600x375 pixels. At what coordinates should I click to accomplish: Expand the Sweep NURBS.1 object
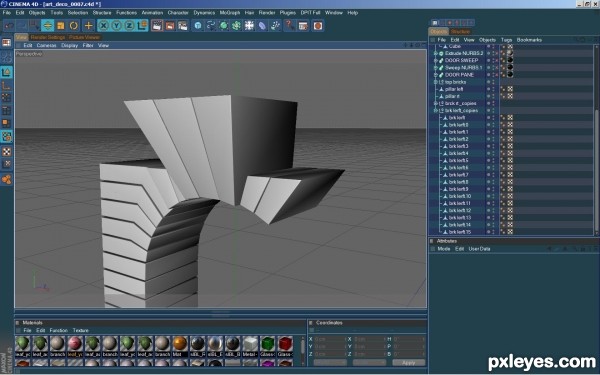pos(435,68)
